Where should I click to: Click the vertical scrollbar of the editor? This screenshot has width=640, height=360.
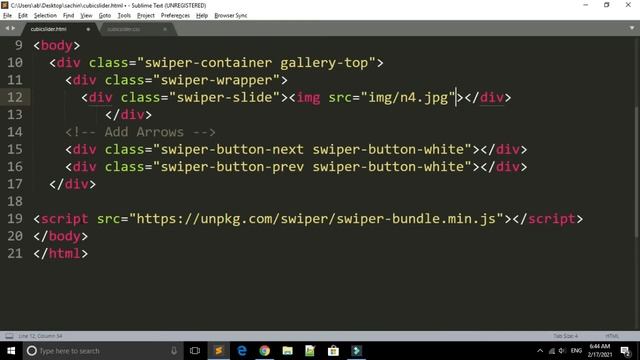click(637, 171)
